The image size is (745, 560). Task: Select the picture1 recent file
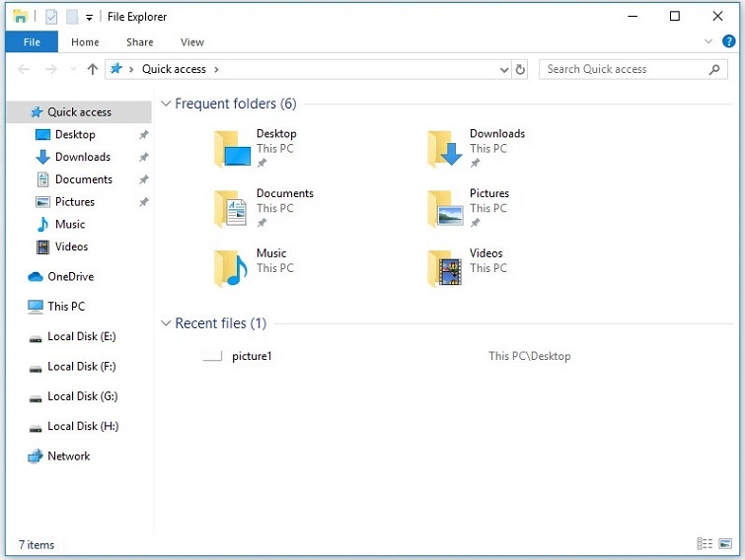252,356
